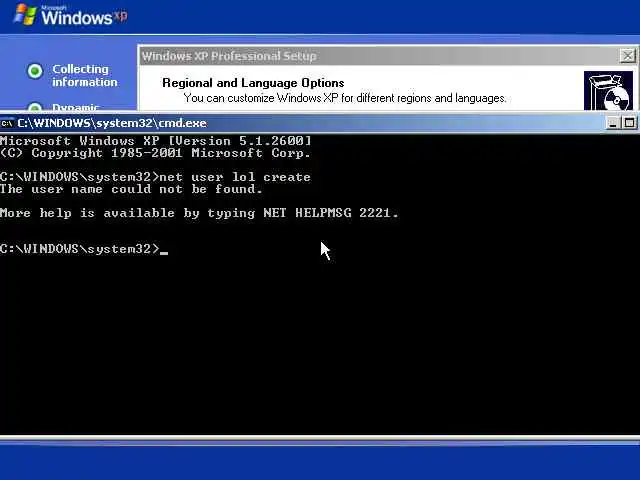Click the 'net user lol create' command line

[x=155, y=177]
